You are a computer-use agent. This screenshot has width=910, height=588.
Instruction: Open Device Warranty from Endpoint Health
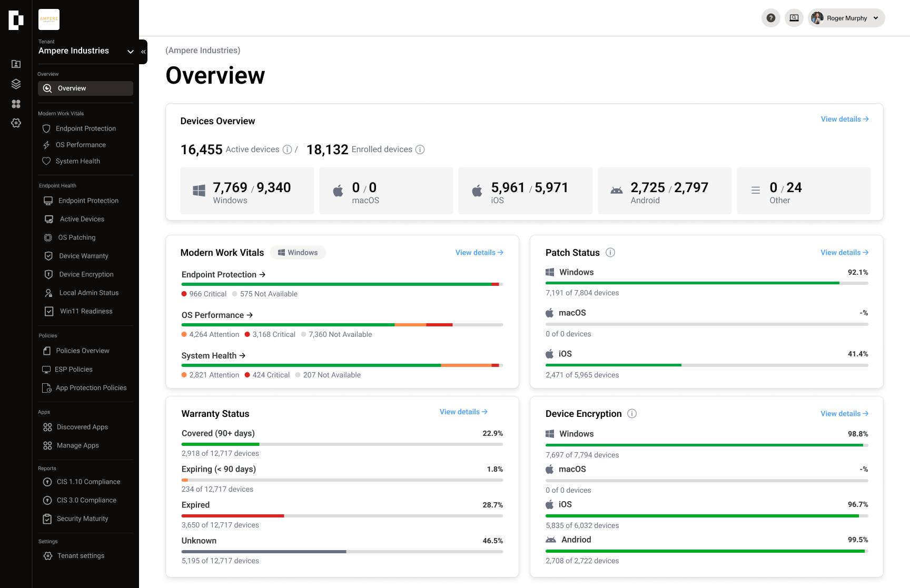pos(83,256)
